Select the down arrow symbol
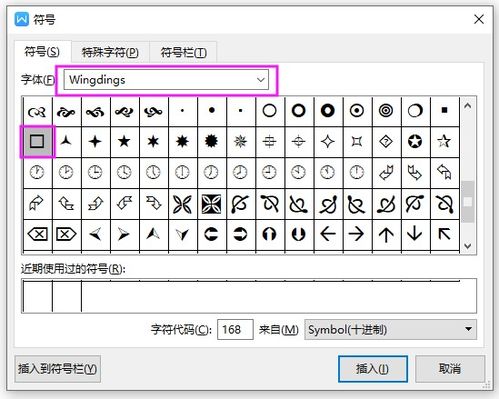 pyautogui.click(x=415, y=234)
